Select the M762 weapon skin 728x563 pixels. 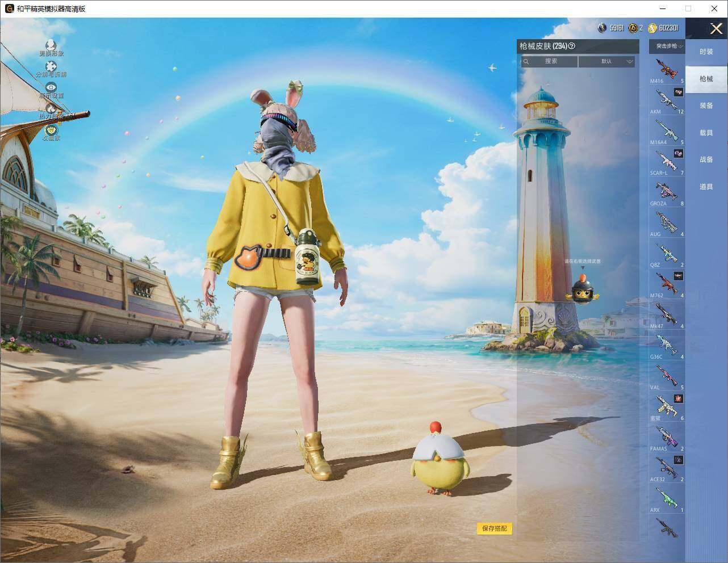click(x=667, y=285)
